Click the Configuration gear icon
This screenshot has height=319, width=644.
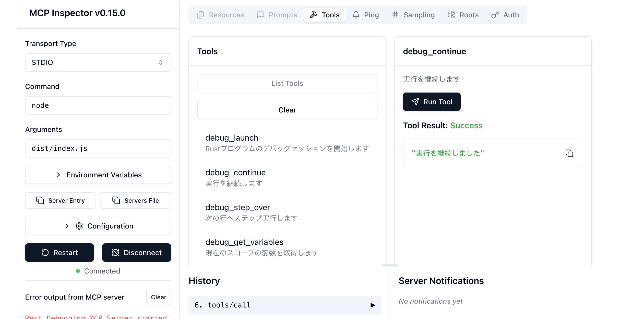pos(79,226)
